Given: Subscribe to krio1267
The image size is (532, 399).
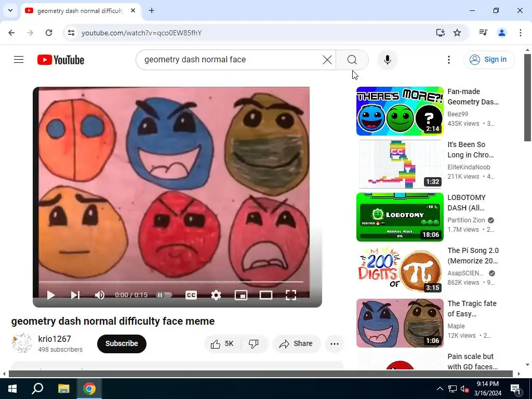Looking at the screenshot, I should (122, 344).
